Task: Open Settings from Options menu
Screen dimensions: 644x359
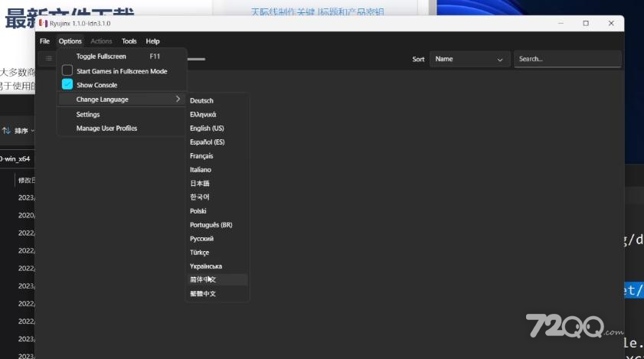Action: pyautogui.click(x=88, y=114)
